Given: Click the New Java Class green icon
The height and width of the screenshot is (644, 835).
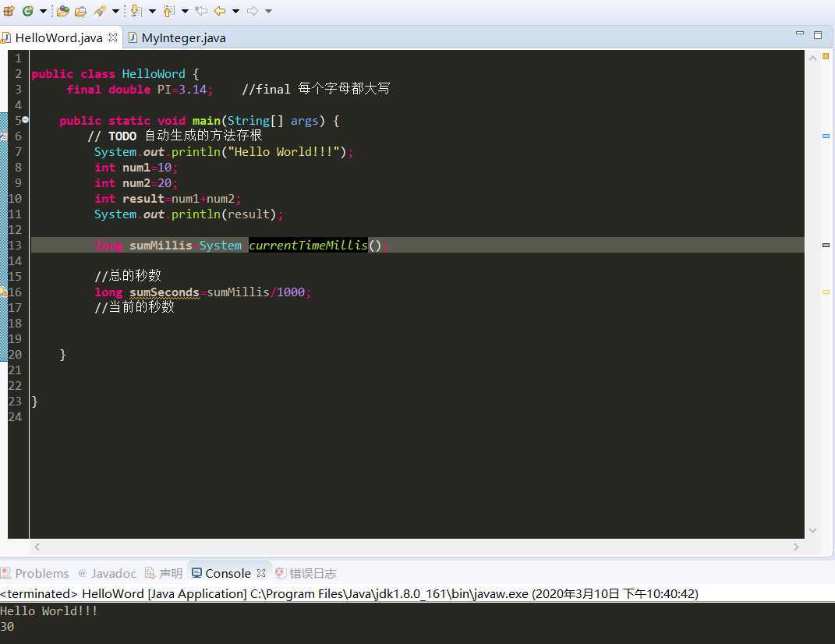Looking at the screenshot, I should pyautogui.click(x=28, y=11).
